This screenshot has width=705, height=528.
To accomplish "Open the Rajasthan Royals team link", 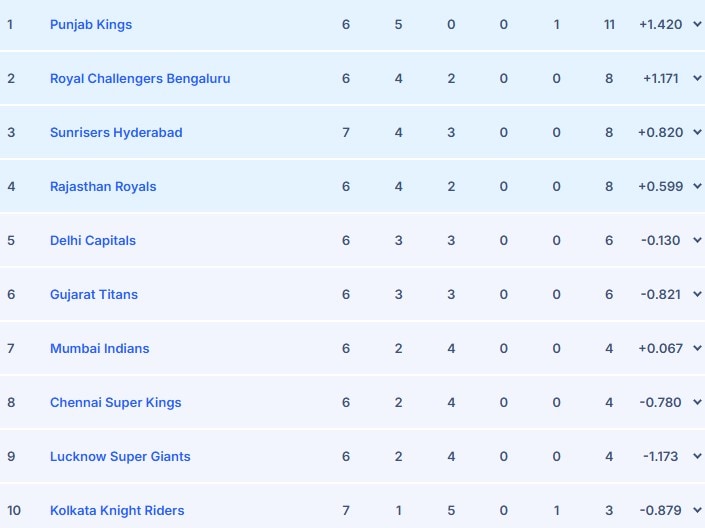I will tap(103, 186).
